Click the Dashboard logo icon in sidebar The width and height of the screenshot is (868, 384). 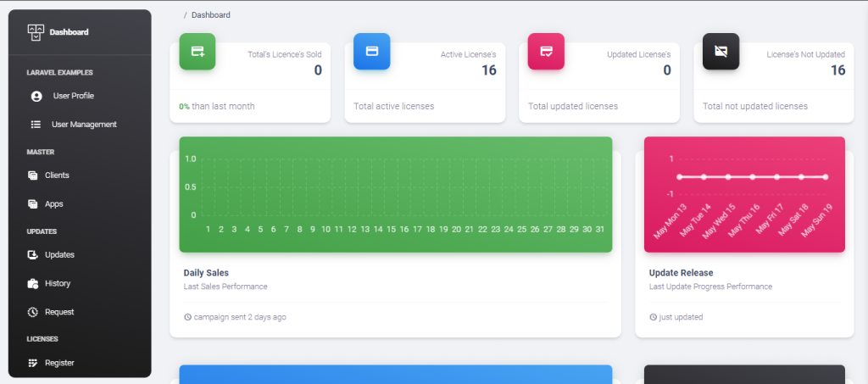pyautogui.click(x=36, y=33)
